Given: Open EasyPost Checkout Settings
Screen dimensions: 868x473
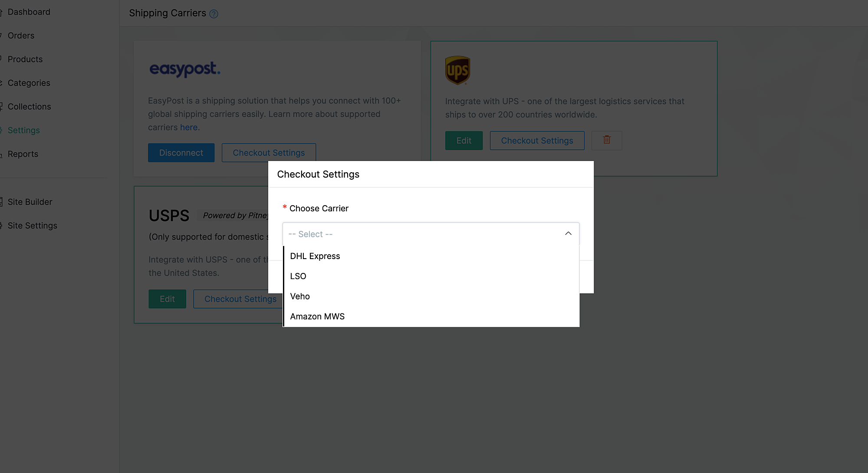Looking at the screenshot, I should (269, 153).
